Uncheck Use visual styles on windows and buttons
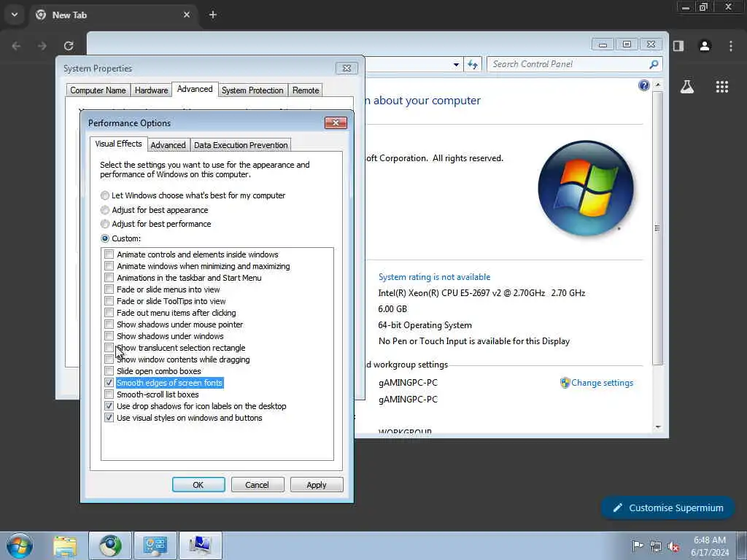The image size is (747, 560). [109, 418]
